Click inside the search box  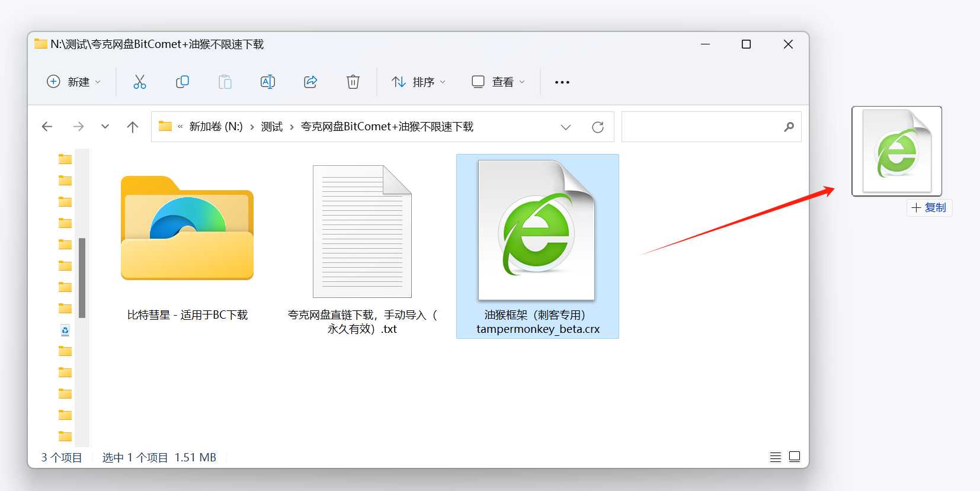tap(711, 127)
